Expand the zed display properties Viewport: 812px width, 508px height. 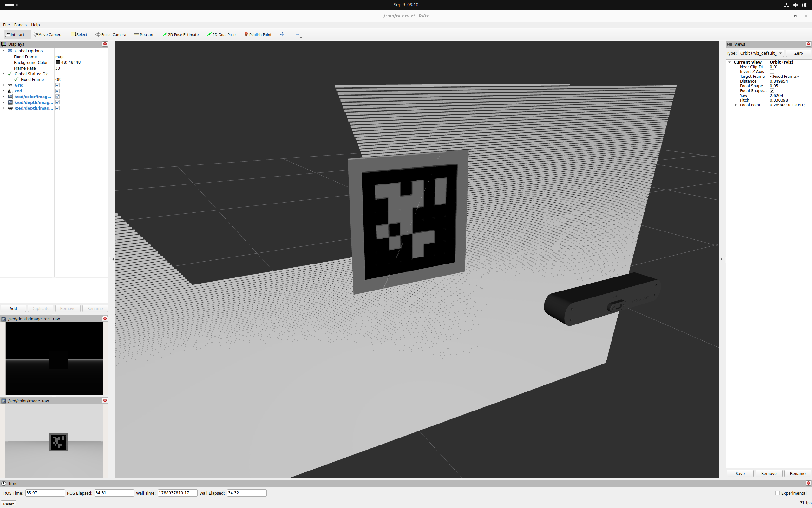coord(3,91)
